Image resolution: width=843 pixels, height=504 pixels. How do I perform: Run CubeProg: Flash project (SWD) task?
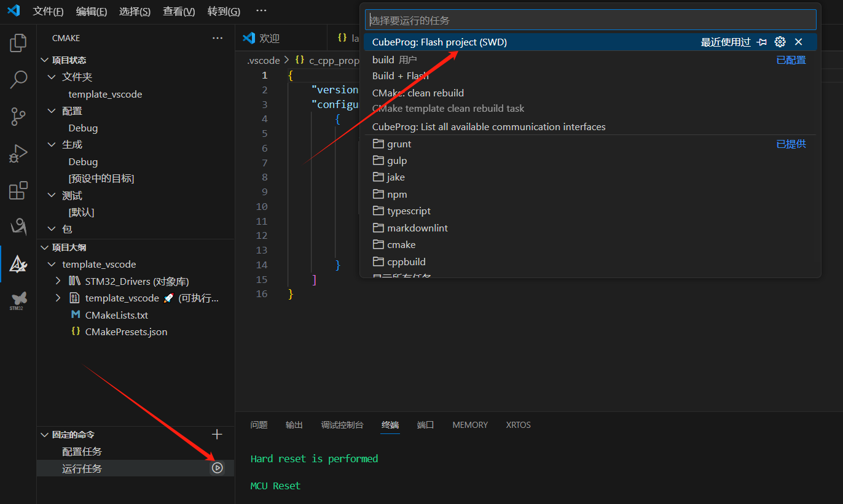pos(590,42)
